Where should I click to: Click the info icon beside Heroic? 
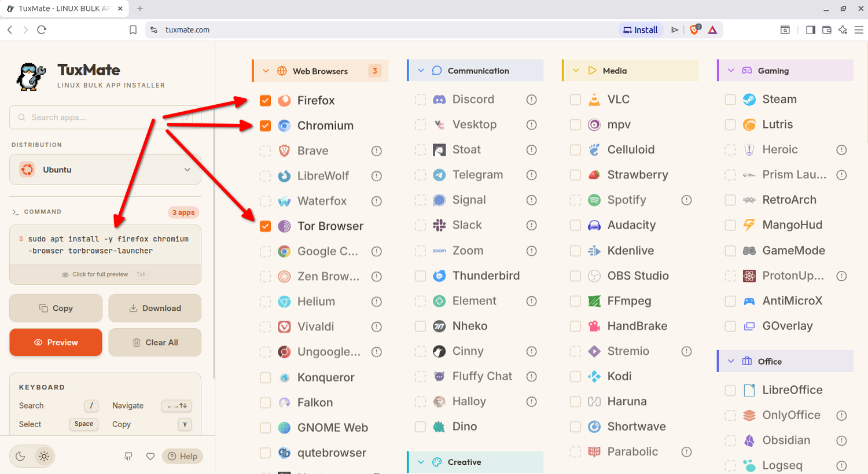pyautogui.click(x=841, y=150)
